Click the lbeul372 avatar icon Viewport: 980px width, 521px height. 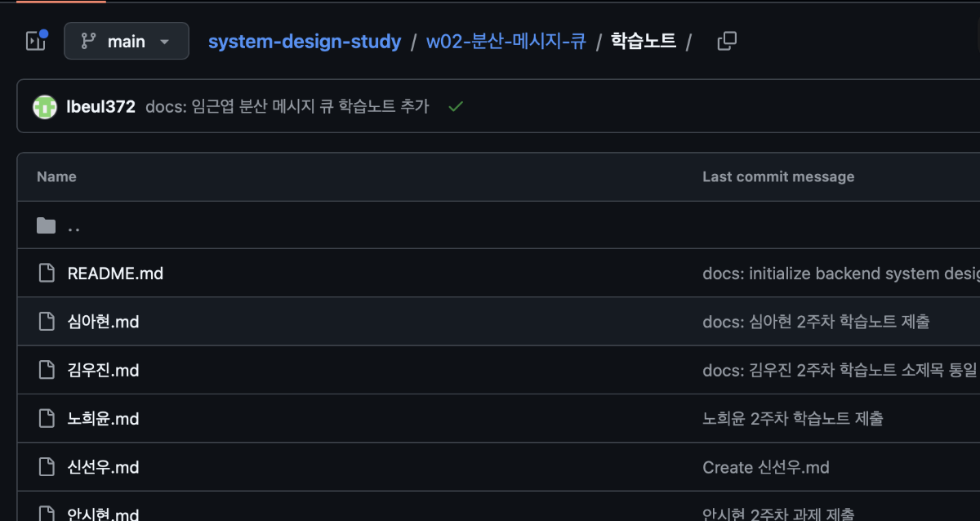click(45, 106)
